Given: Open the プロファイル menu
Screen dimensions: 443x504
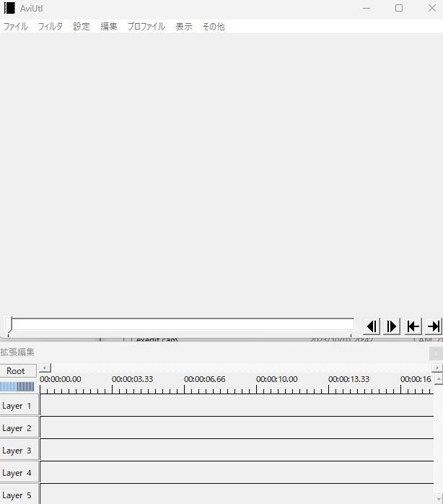Looking at the screenshot, I should tap(146, 26).
